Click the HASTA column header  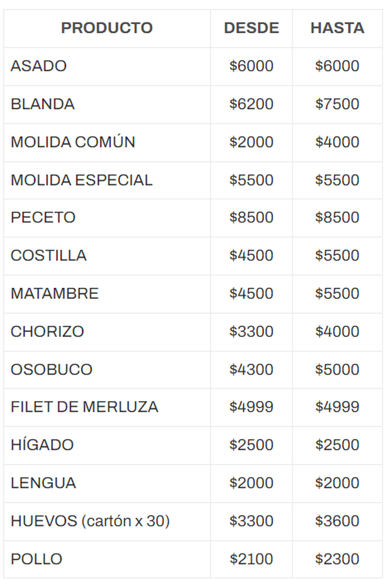(x=337, y=28)
